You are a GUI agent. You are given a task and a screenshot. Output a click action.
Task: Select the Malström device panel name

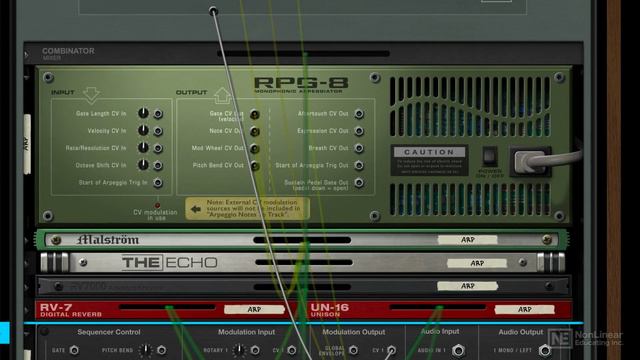pyautogui.click(x=108, y=240)
